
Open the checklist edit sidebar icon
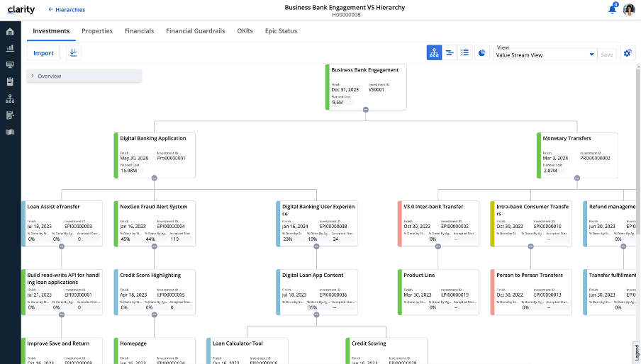click(x=10, y=115)
